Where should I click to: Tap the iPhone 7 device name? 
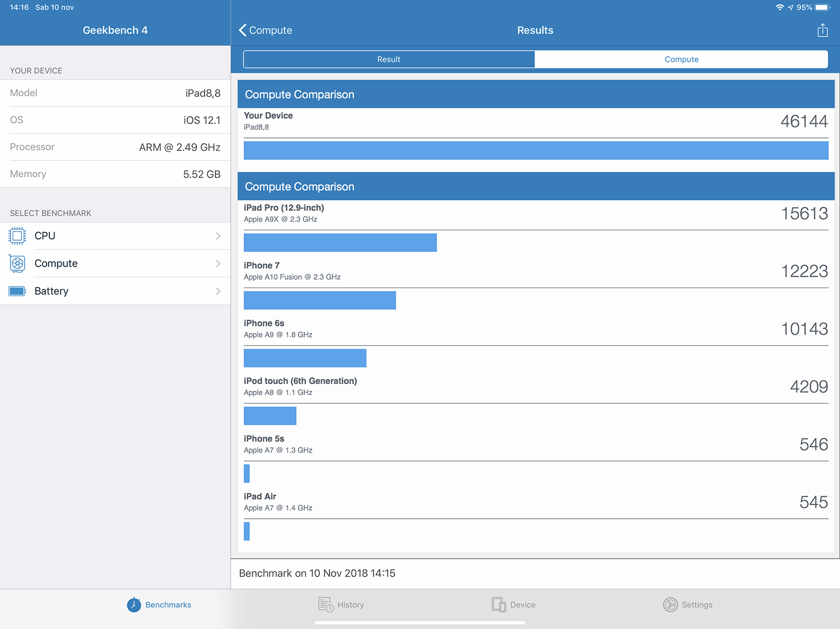pos(261,265)
